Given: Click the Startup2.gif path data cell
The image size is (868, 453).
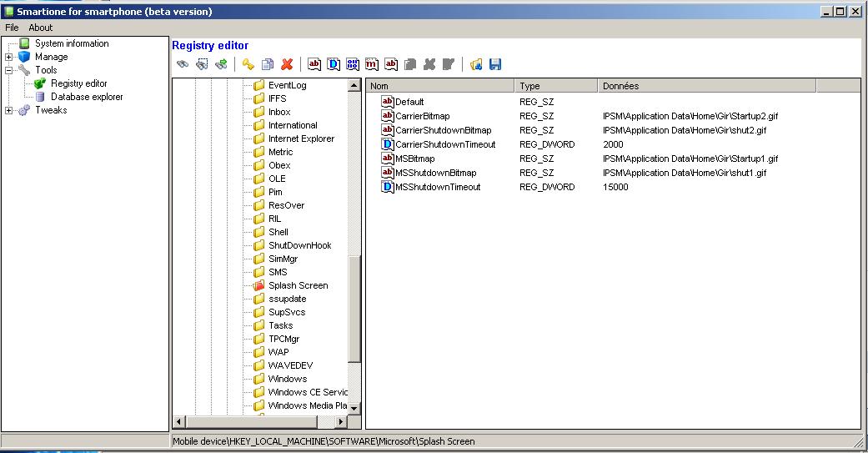Looking at the screenshot, I should coord(690,116).
